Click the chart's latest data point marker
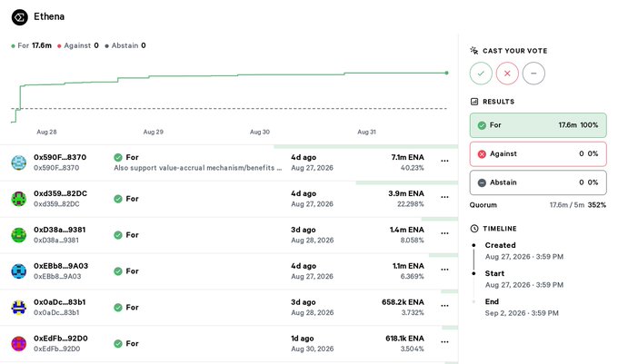618x364 pixels. (x=446, y=73)
